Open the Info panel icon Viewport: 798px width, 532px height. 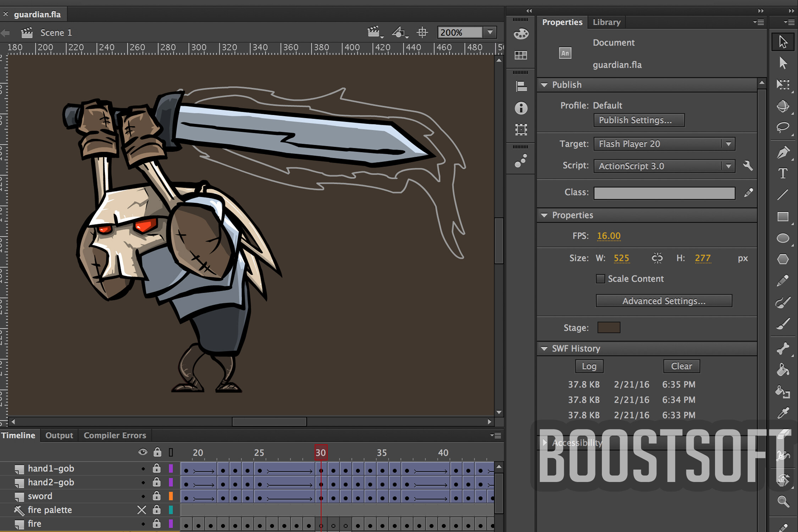[x=521, y=108]
